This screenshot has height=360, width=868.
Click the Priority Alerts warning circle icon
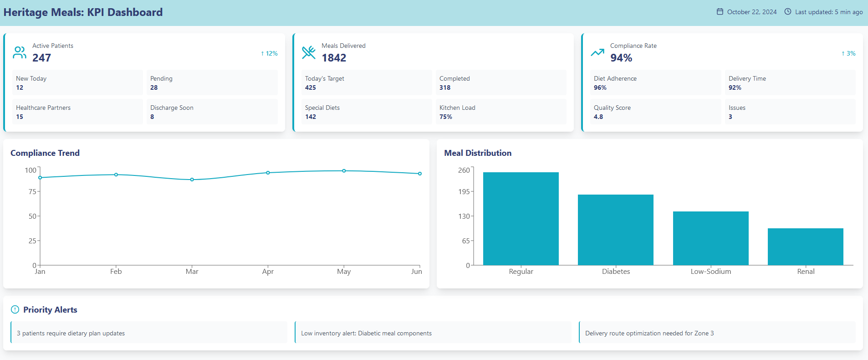15,310
